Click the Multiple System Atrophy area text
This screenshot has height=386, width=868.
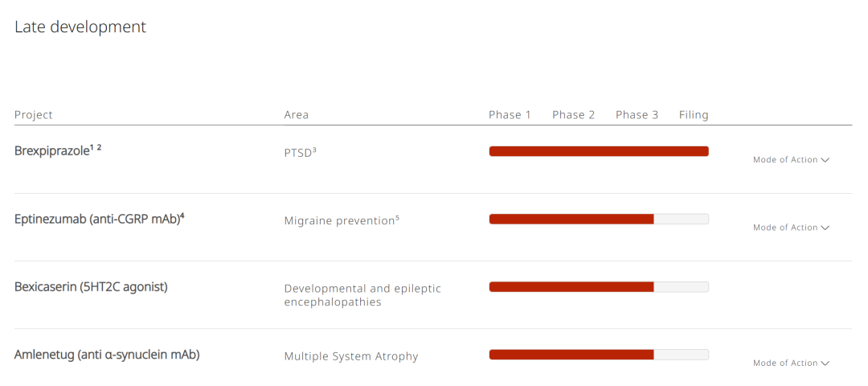coord(351,356)
